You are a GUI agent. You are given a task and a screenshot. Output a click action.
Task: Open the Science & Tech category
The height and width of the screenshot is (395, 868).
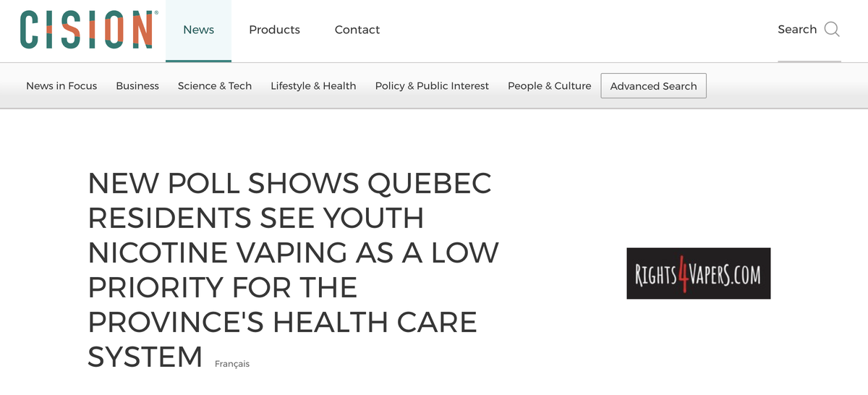pos(215,85)
